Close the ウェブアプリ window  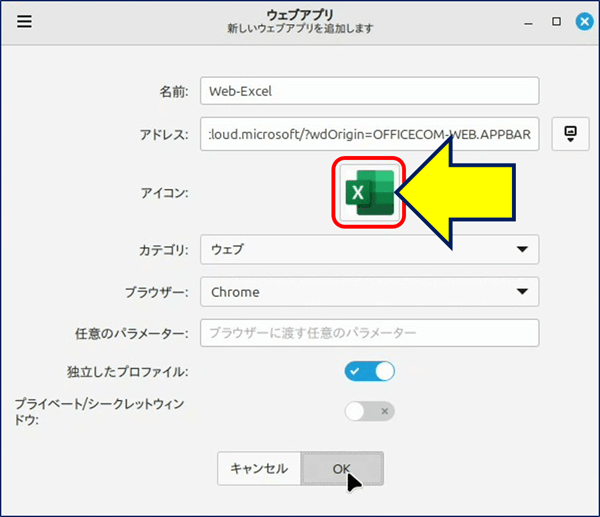click(584, 21)
